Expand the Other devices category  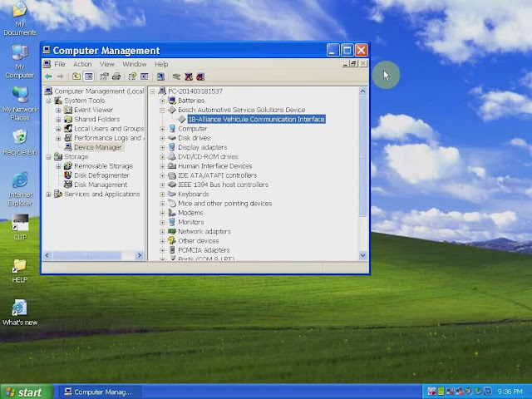coord(162,241)
